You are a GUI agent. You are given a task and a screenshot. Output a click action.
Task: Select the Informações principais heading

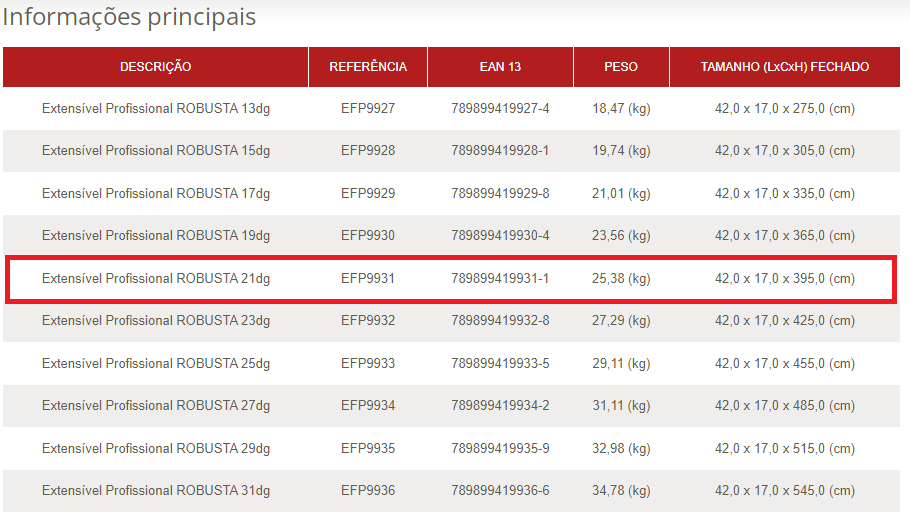pyautogui.click(x=129, y=16)
